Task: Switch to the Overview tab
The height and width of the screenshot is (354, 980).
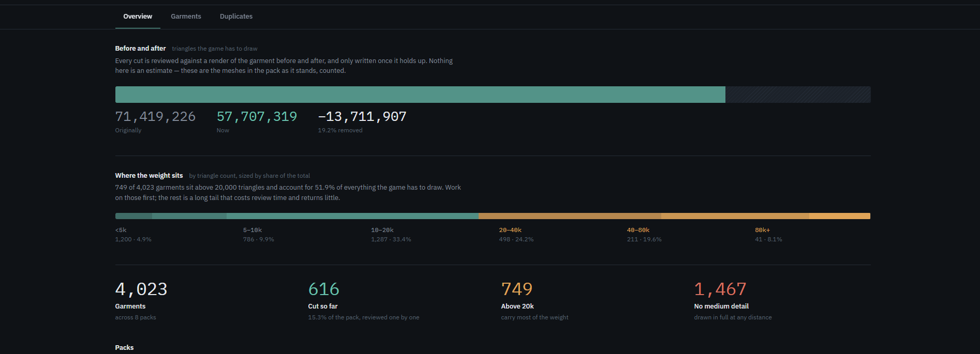Action: 138,17
